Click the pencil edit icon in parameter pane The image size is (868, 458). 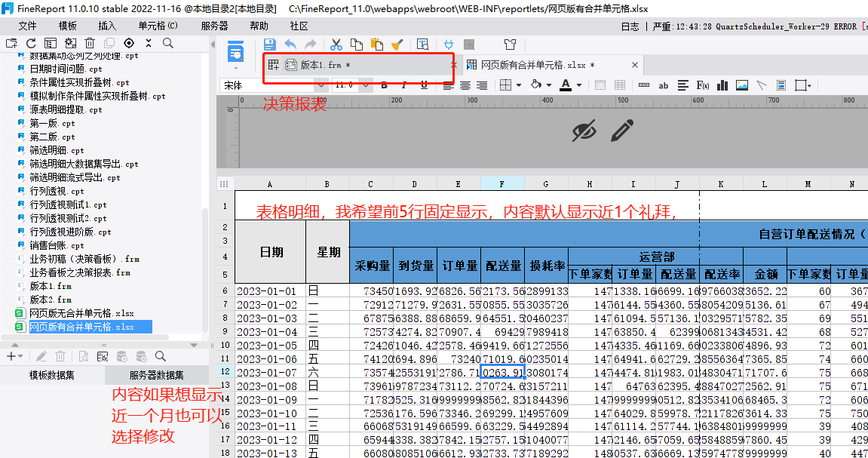(x=621, y=131)
